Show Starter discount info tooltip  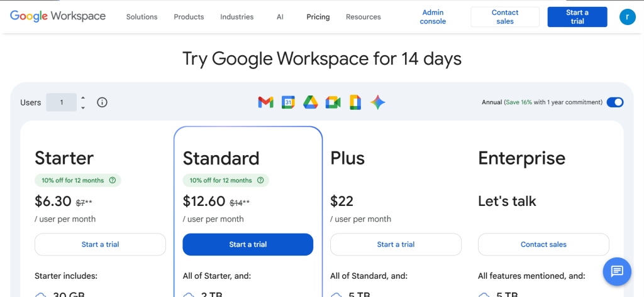point(113,180)
